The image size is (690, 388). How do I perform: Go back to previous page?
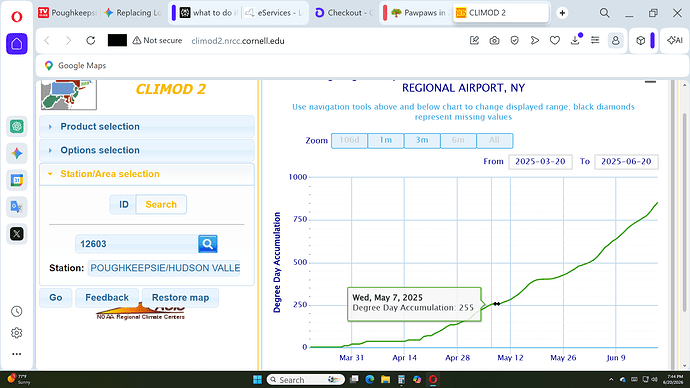[47, 40]
